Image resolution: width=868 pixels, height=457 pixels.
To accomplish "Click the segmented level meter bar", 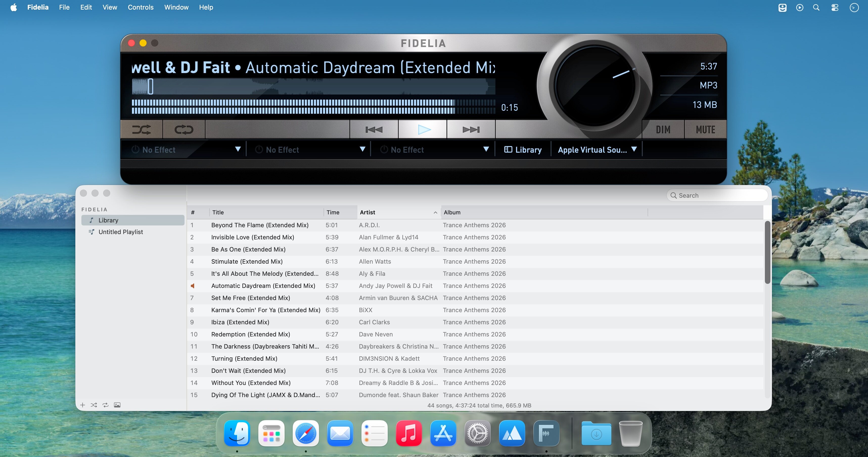I will (313, 106).
